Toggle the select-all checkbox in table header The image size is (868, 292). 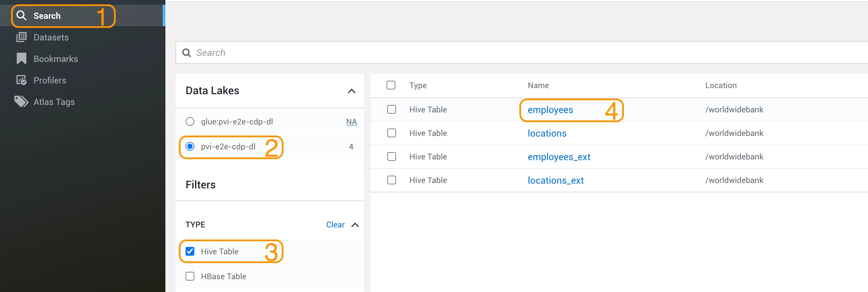391,85
